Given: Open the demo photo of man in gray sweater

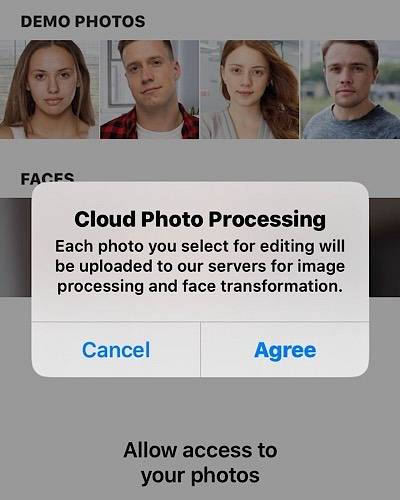Looking at the screenshot, I should pos(350,89).
